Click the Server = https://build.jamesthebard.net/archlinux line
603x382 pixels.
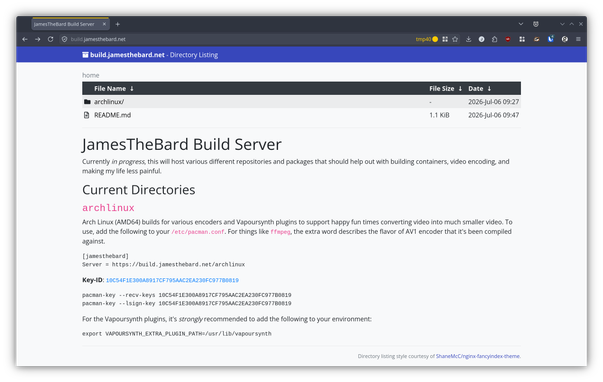163,265
